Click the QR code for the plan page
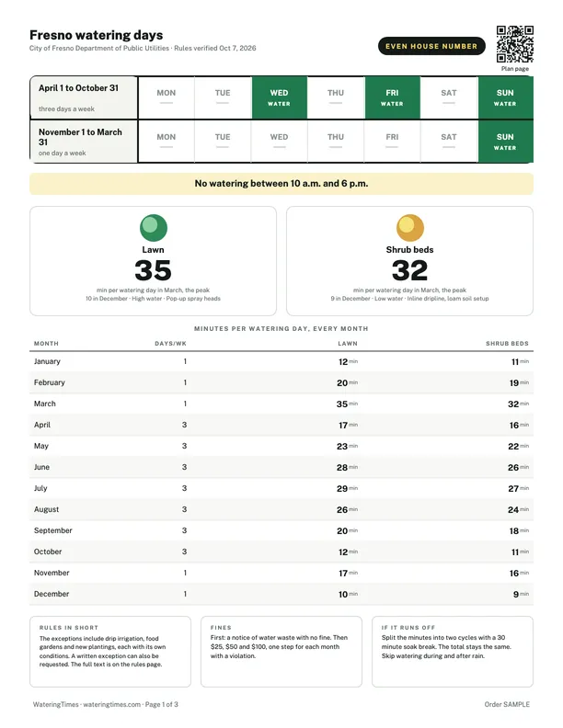 [x=514, y=44]
